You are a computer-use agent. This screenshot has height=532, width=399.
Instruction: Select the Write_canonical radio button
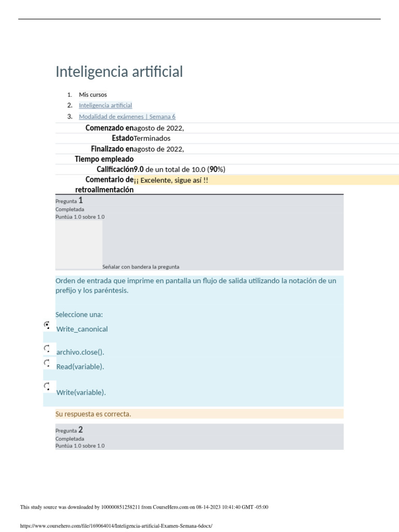[47, 325]
